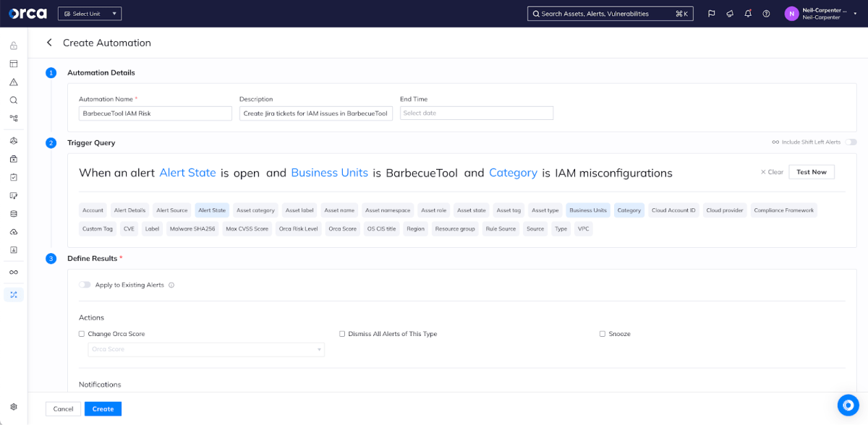Open the help question mark icon
Image resolution: width=868 pixels, height=425 pixels.
pos(766,13)
